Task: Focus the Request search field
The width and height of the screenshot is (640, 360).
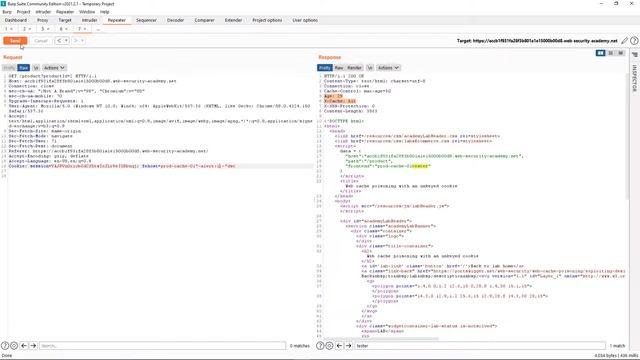Action: tap(162, 346)
